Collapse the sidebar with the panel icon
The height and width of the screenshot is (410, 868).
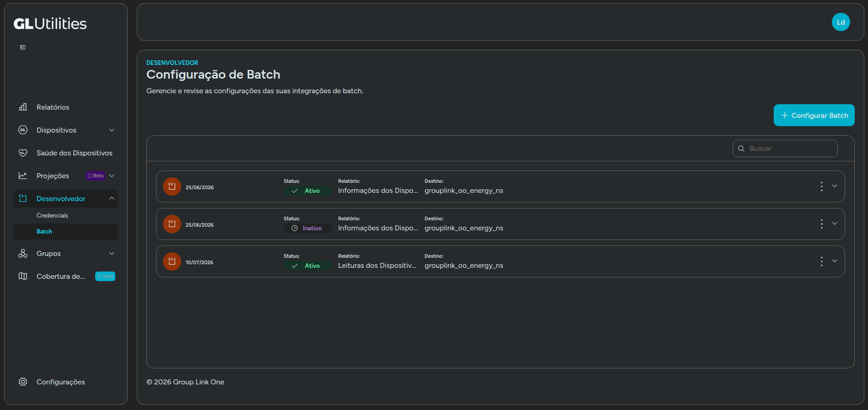click(23, 48)
